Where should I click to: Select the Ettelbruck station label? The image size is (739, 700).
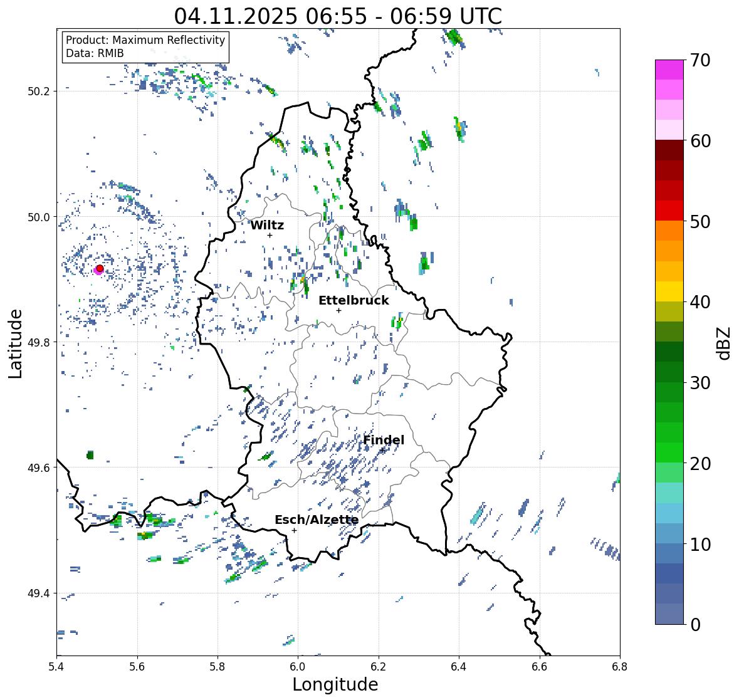[354, 301]
